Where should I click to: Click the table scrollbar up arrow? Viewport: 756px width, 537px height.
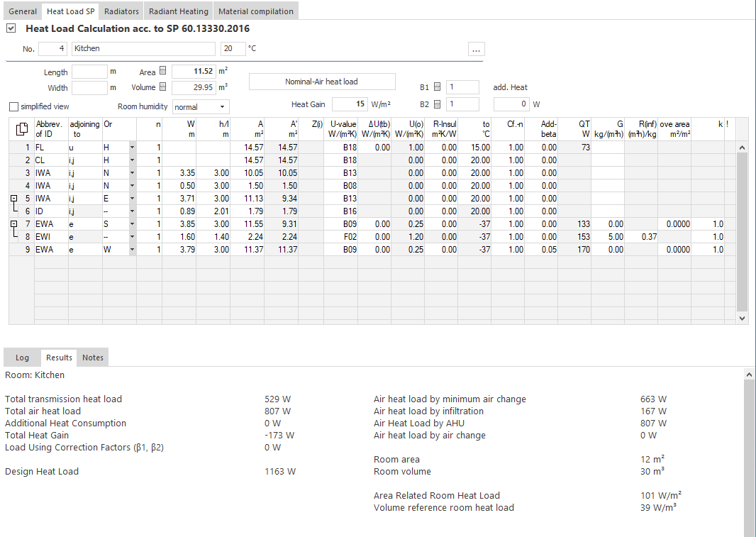[x=742, y=148]
